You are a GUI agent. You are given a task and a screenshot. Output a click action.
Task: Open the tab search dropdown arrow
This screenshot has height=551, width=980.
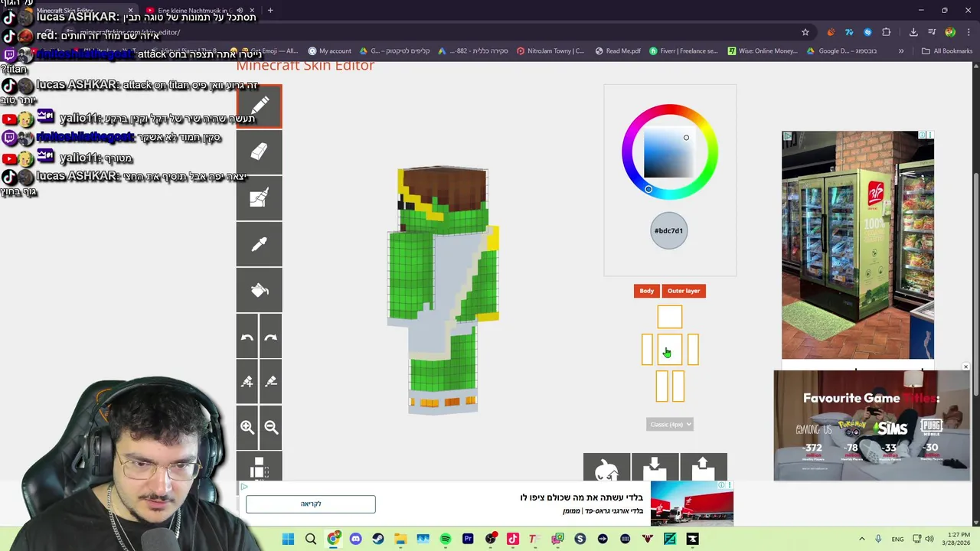click(9, 10)
